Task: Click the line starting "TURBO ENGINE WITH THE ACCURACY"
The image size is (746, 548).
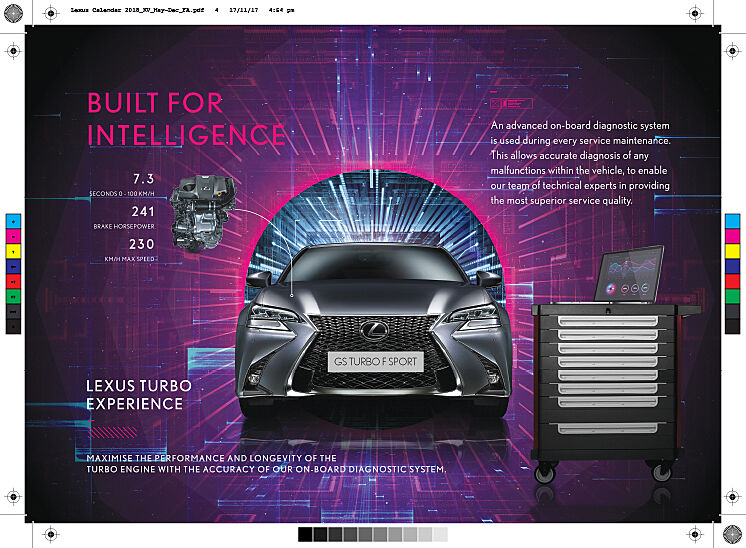Action: tap(266, 469)
